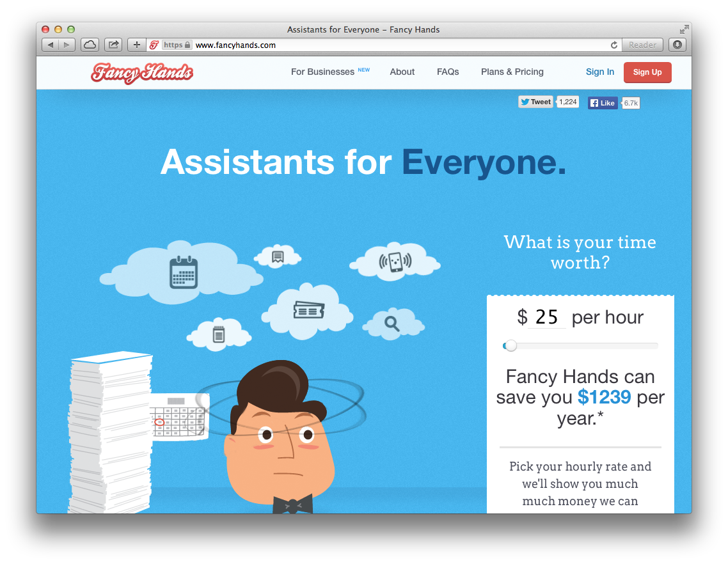Viewport: 728px width, 564px height.
Task: Click the magnifying glass search cloud
Action: [x=392, y=323]
